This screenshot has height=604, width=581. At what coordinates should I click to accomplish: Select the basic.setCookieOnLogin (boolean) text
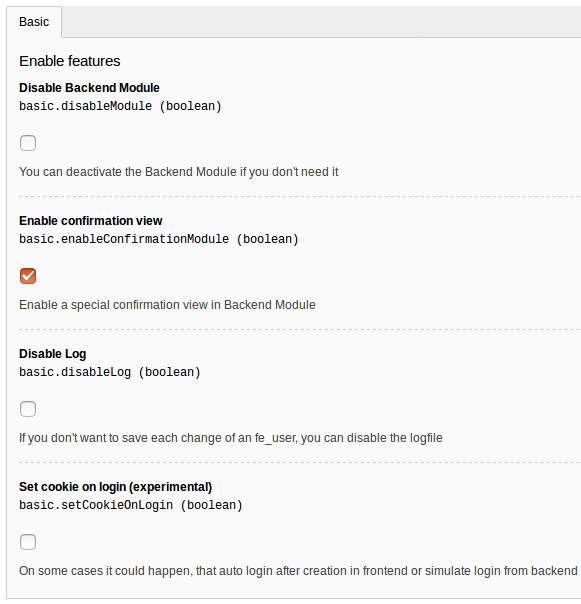131,505
